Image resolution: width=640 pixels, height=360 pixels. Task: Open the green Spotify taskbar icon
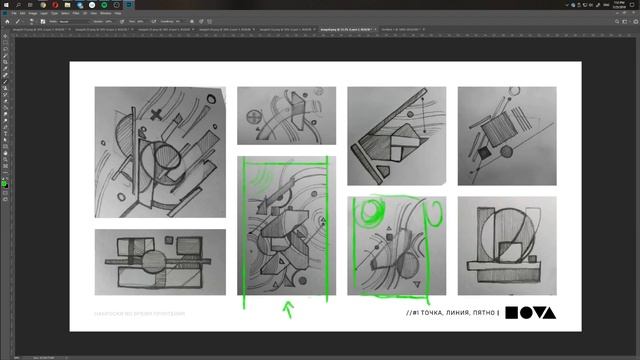(104, 5)
